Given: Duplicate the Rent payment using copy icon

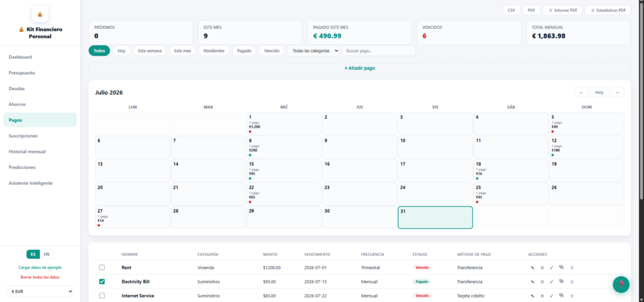Looking at the screenshot, I should [x=561, y=267].
